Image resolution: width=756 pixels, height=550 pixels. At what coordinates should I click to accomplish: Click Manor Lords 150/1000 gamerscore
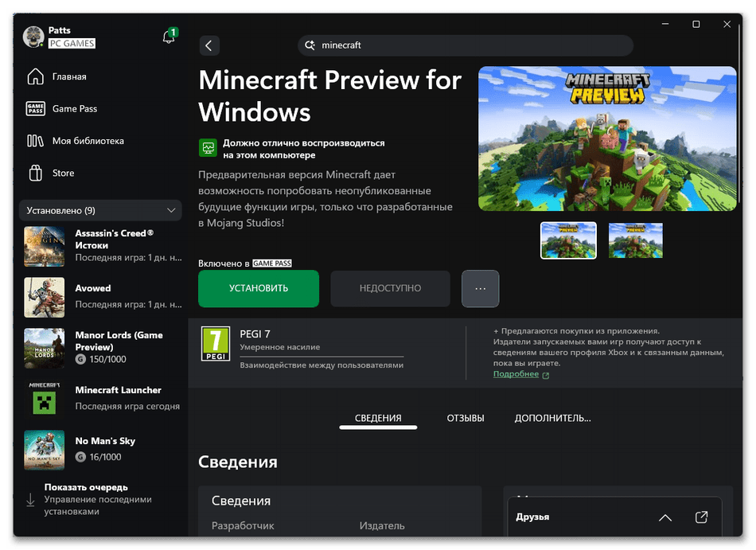tap(101, 360)
